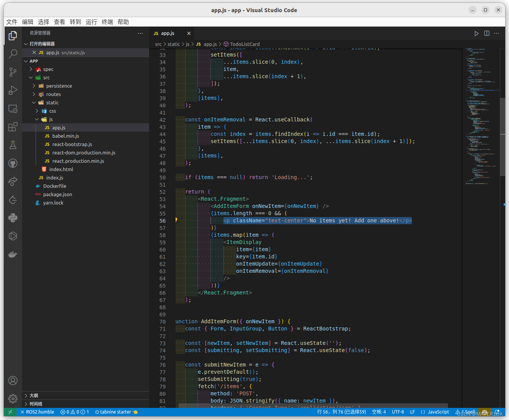Open index.html in file tree

pyautogui.click(x=85, y=170)
